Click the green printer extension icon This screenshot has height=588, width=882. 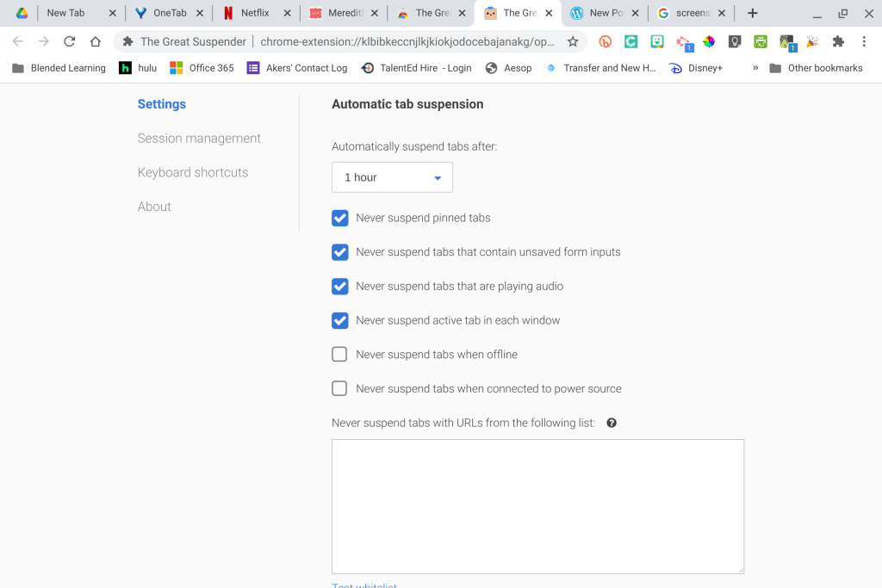tap(761, 41)
